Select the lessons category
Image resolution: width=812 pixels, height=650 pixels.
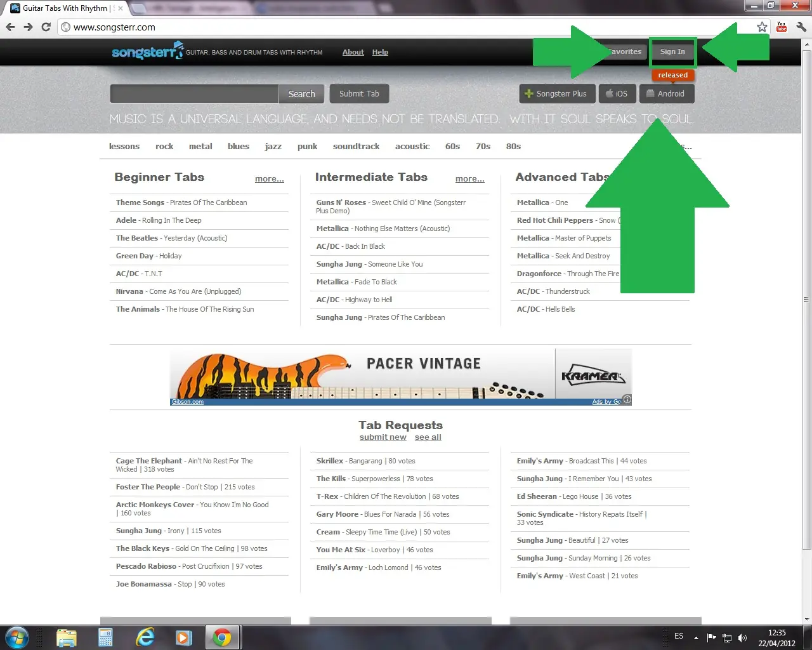124,146
